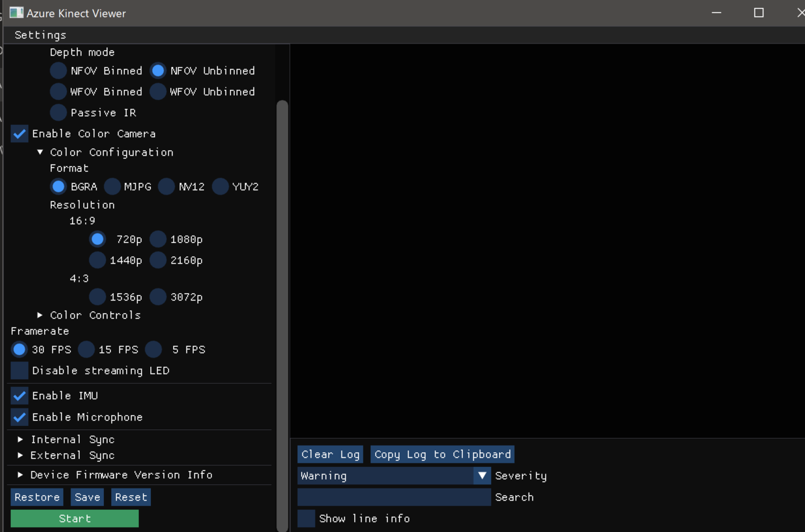The width and height of the screenshot is (805, 532).
Task: Expand the Color Controls section
Action: (40, 315)
